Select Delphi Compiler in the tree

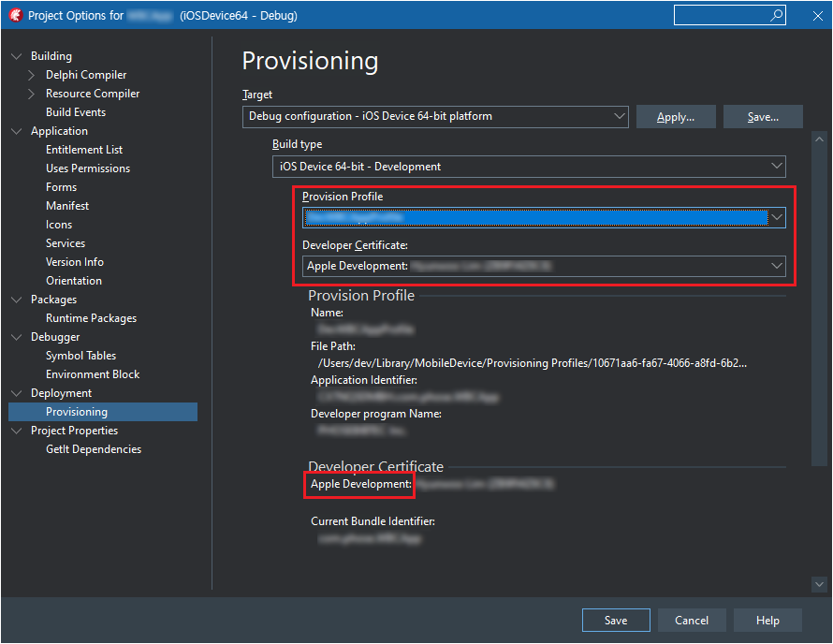pos(86,75)
